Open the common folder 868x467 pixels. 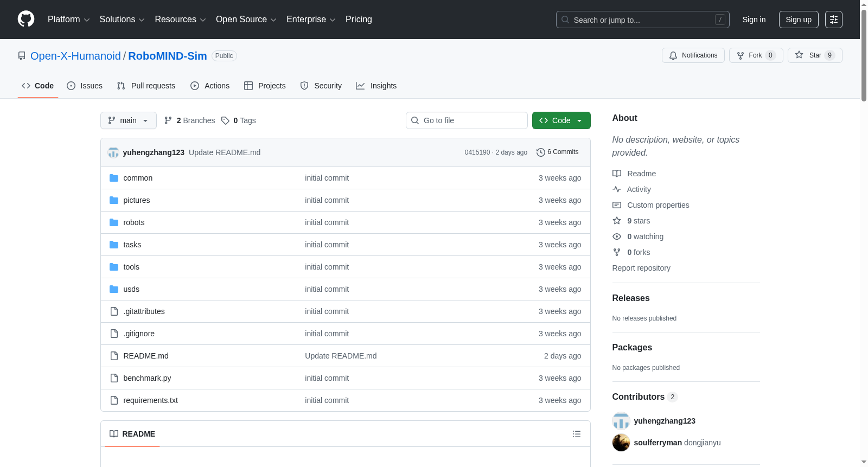click(138, 178)
